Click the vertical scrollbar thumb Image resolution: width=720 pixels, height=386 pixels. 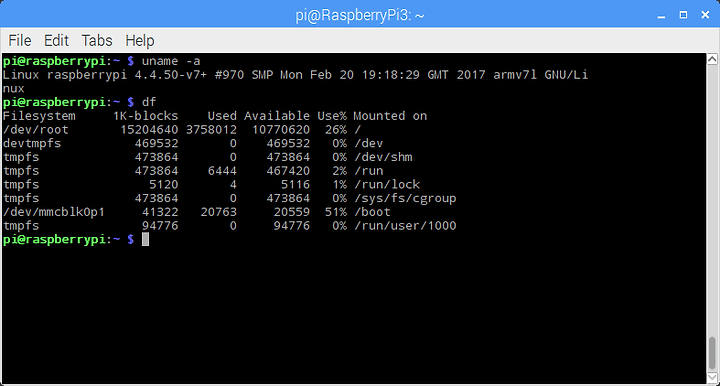click(x=712, y=352)
